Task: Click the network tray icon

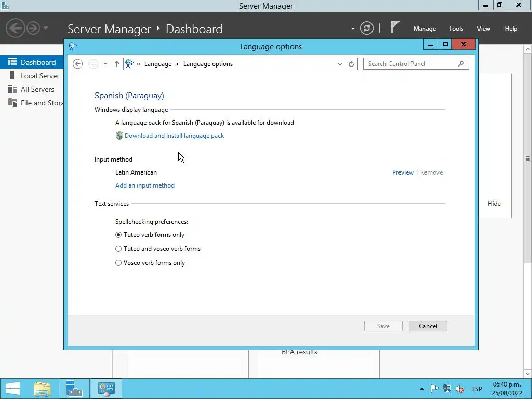Action: (x=447, y=389)
